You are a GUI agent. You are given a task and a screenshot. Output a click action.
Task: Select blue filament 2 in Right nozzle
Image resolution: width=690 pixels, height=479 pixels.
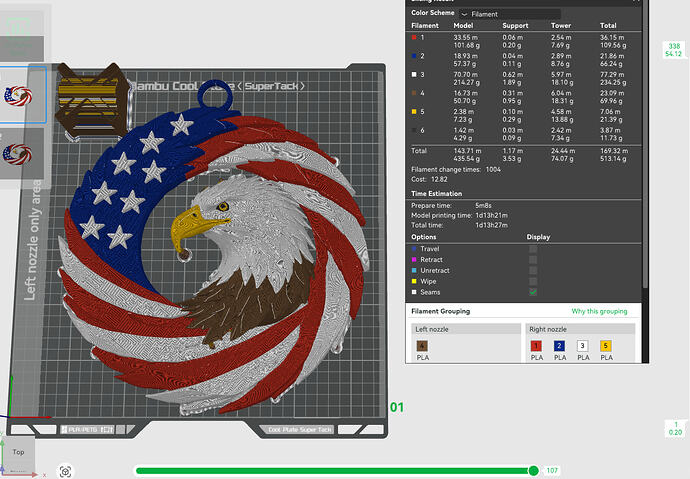[x=559, y=346]
